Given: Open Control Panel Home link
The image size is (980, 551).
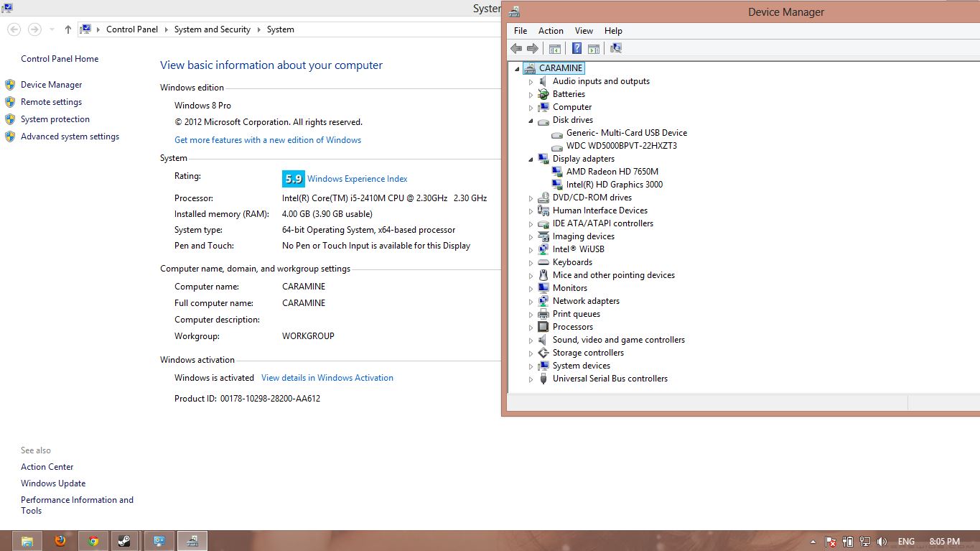Looking at the screenshot, I should click(60, 59).
